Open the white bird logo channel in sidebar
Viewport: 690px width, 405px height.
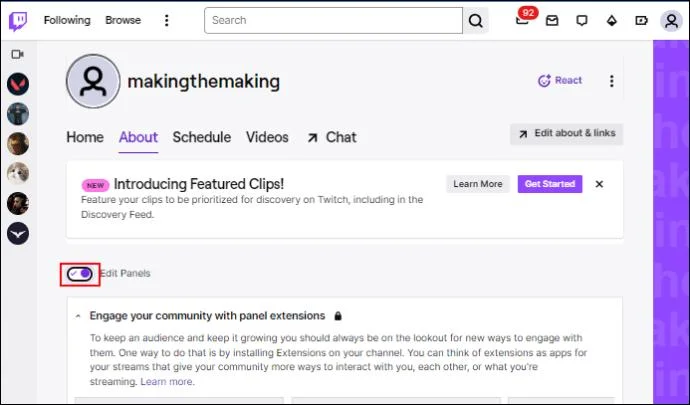click(18, 233)
